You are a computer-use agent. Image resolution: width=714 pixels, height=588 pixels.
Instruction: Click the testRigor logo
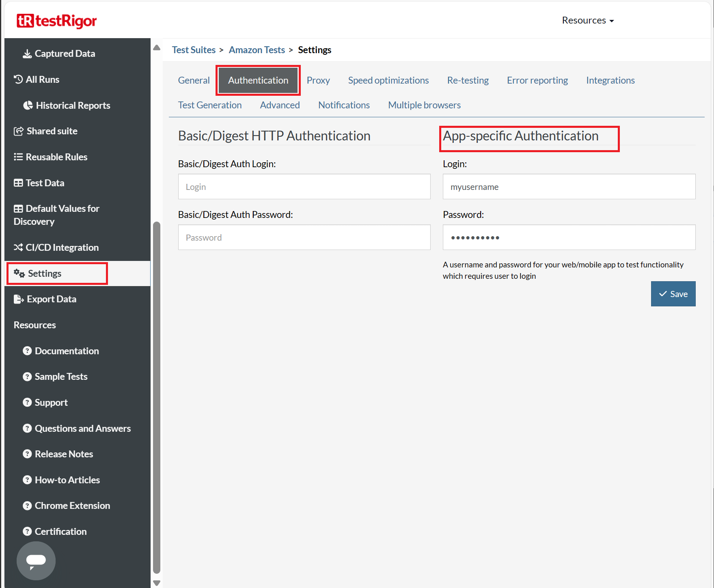pyautogui.click(x=56, y=21)
